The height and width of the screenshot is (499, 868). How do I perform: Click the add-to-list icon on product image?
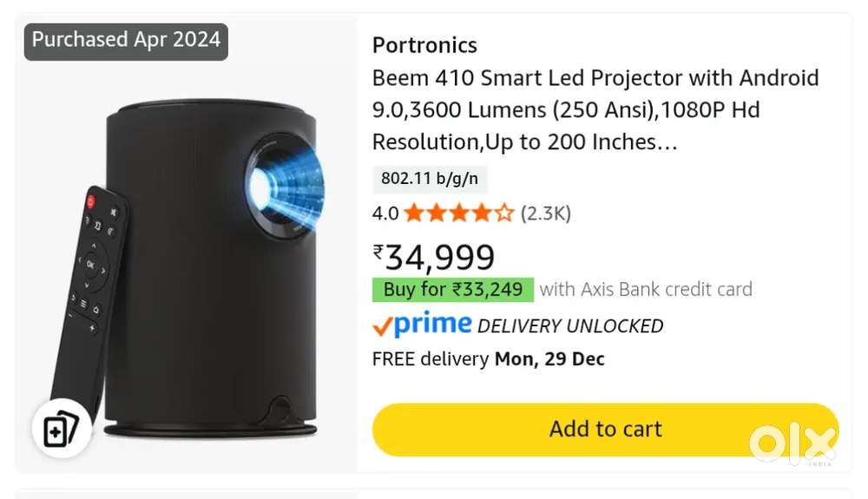tap(62, 430)
